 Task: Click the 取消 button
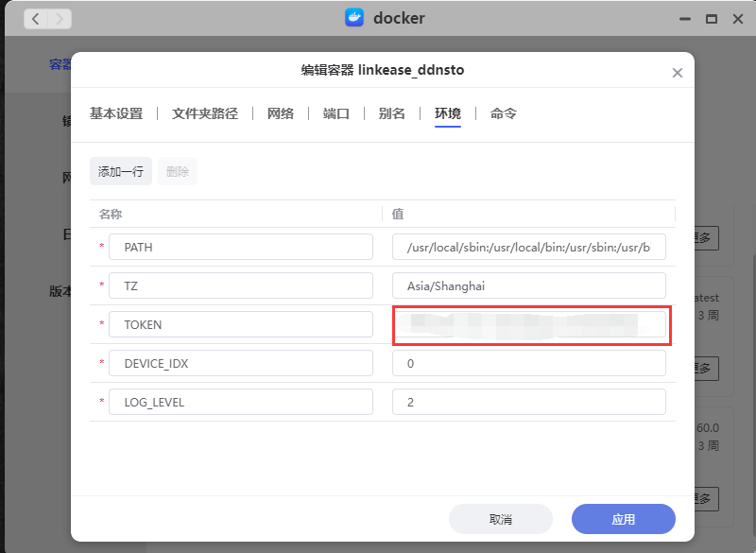[x=501, y=519]
